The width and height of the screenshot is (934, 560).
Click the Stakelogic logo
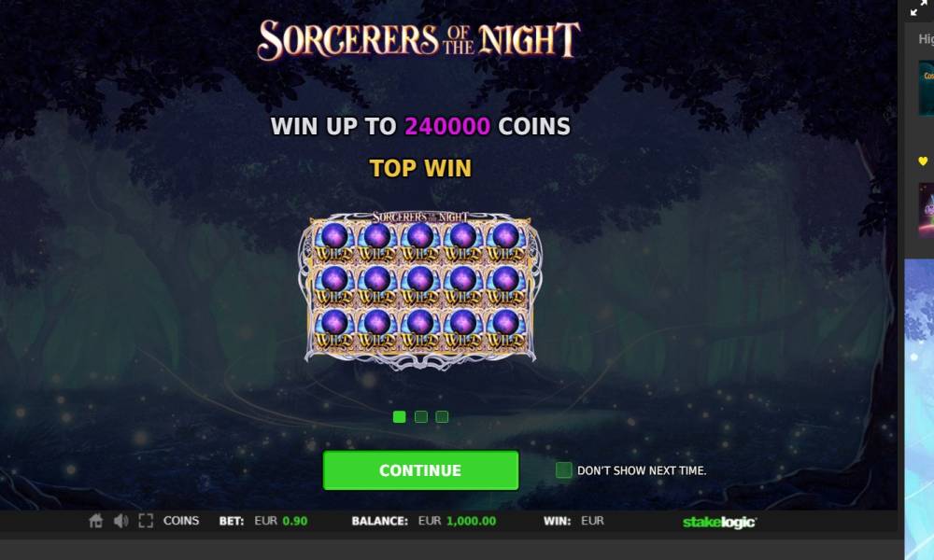(x=719, y=522)
